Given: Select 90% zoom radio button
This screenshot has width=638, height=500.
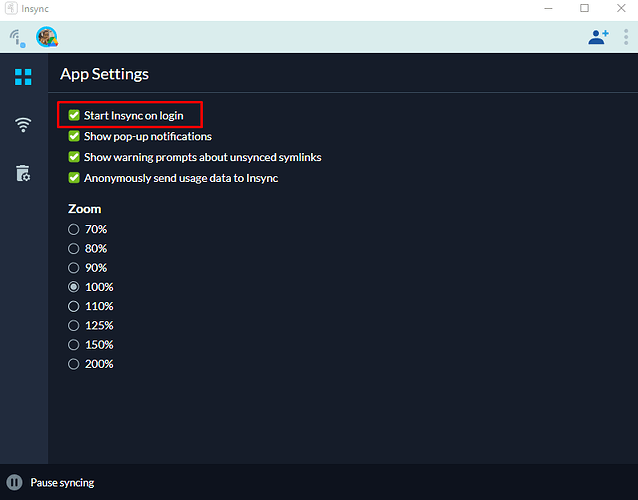Looking at the screenshot, I should [x=74, y=268].
